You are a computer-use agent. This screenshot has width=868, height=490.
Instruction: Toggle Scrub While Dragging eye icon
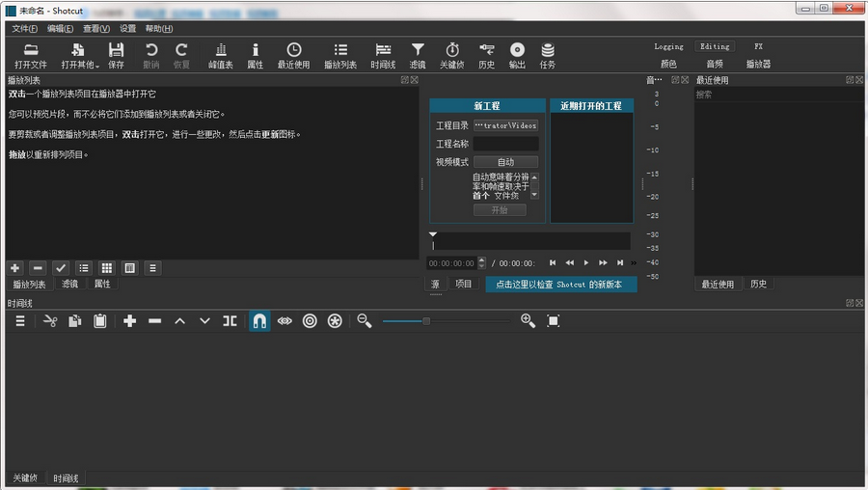(x=285, y=321)
